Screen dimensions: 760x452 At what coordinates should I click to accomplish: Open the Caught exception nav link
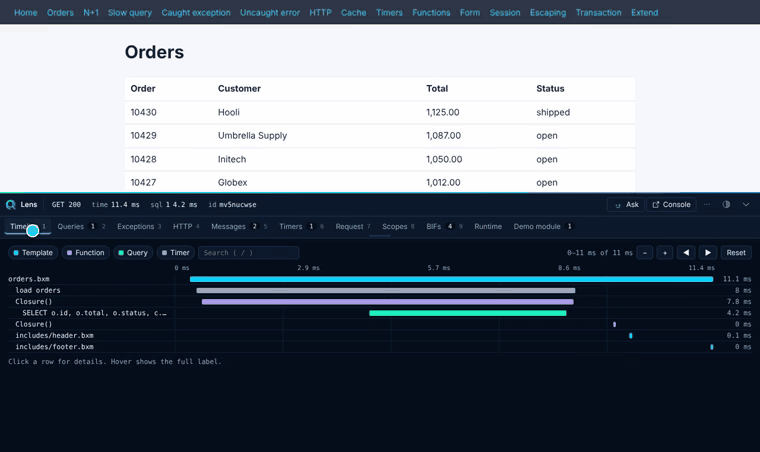tap(196, 13)
